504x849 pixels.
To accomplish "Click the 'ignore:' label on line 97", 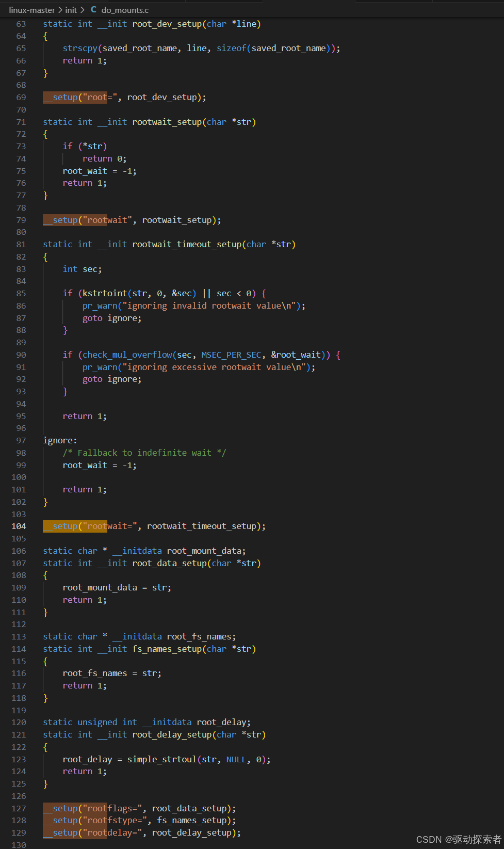I will point(60,440).
